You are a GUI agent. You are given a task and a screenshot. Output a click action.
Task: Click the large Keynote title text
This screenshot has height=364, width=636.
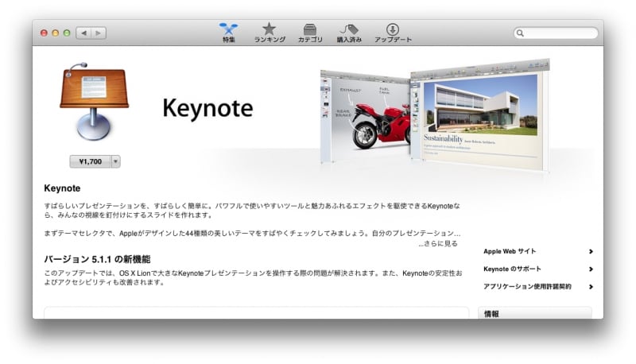tap(207, 109)
